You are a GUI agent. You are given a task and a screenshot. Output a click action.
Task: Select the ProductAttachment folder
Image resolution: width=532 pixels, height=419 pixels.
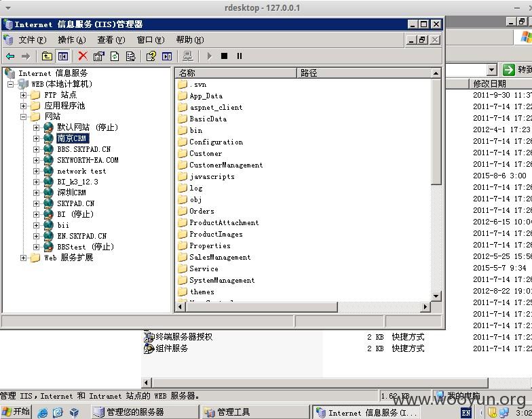point(224,223)
